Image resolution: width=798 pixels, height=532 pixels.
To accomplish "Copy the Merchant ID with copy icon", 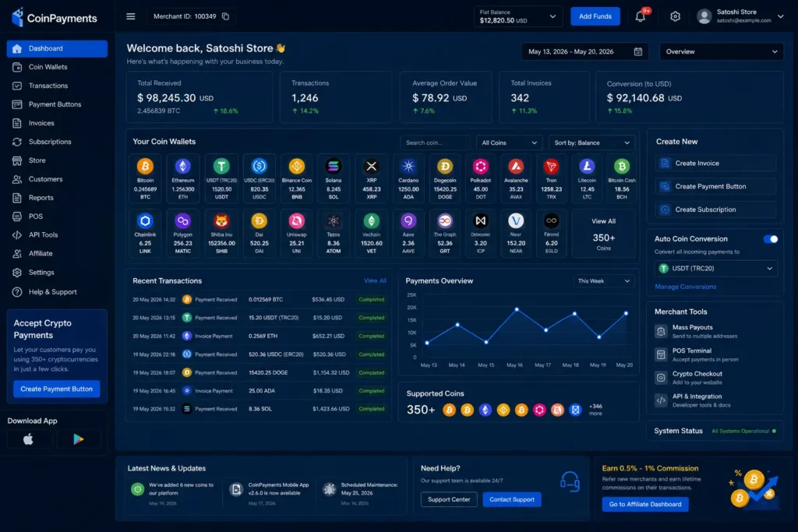I will click(225, 16).
